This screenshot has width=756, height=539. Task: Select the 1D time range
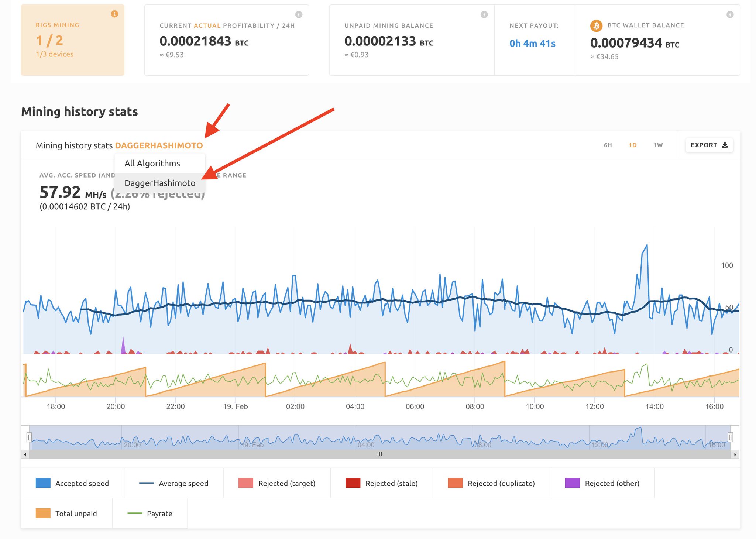[x=633, y=145]
